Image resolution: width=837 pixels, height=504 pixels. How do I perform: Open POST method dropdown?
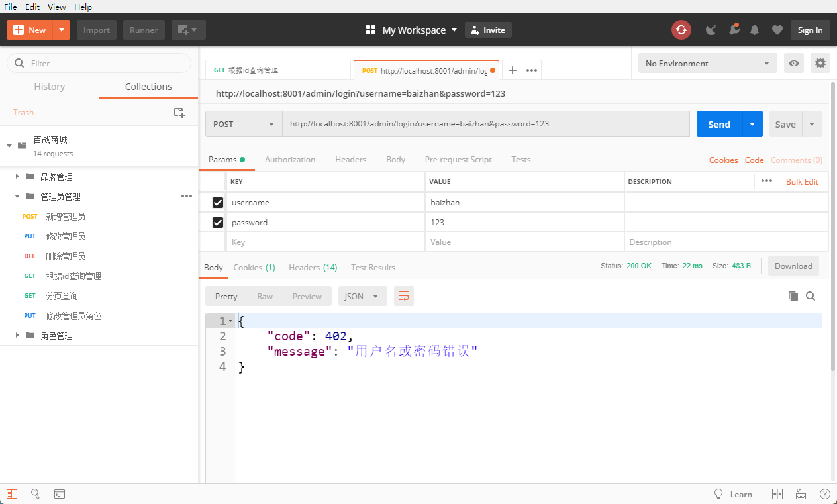tap(244, 124)
